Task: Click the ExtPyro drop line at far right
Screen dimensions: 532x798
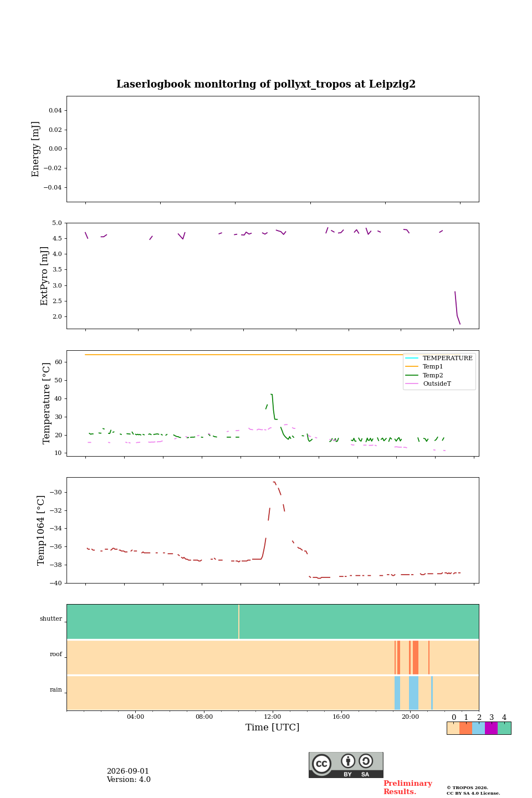Action: coord(457,308)
